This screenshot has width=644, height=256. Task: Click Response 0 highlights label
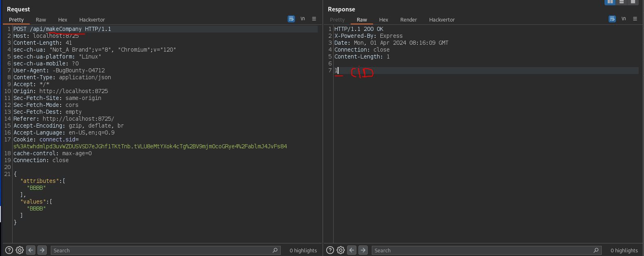tap(624, 250)
